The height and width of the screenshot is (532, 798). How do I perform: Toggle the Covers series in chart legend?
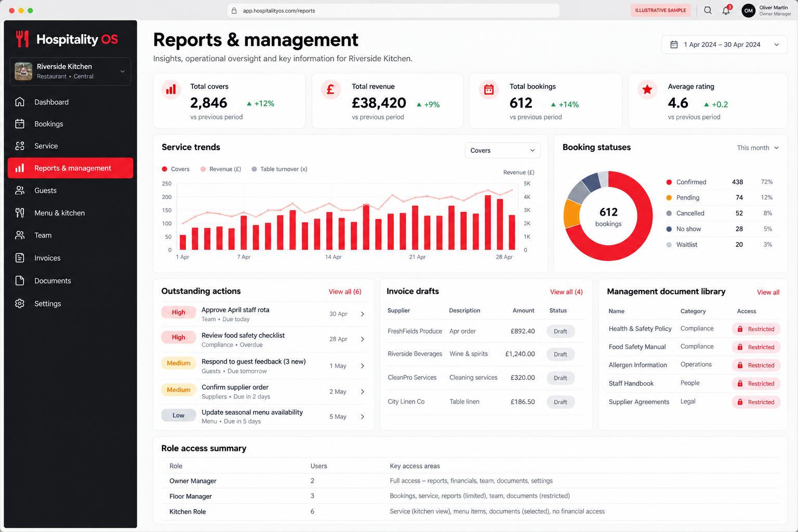tap(176, 169)
